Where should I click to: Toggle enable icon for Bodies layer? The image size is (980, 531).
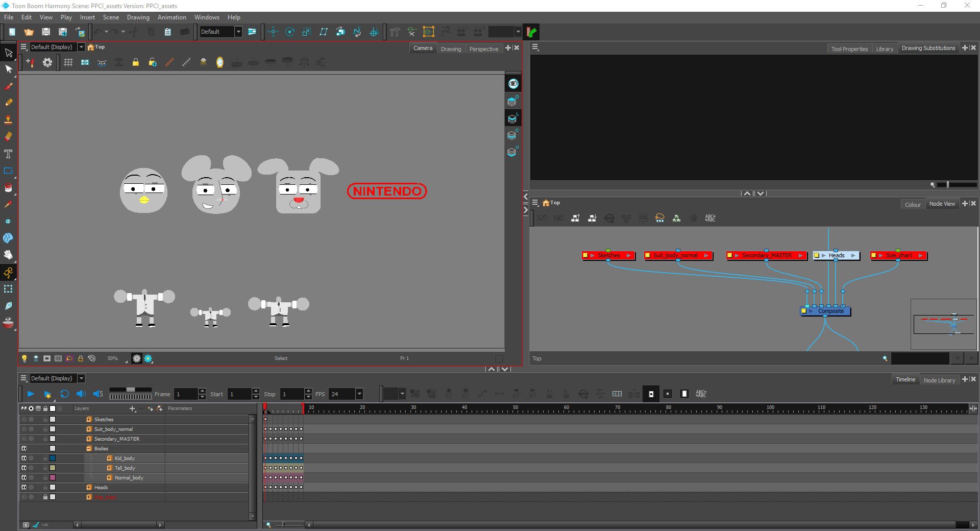tap(24, 448)
